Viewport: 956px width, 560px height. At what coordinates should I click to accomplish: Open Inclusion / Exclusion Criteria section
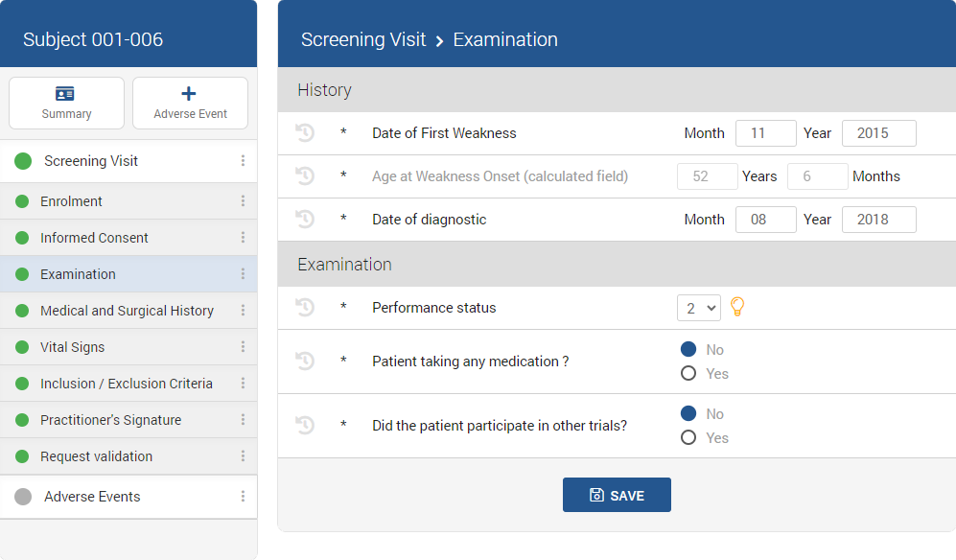[x=127, y=384]
